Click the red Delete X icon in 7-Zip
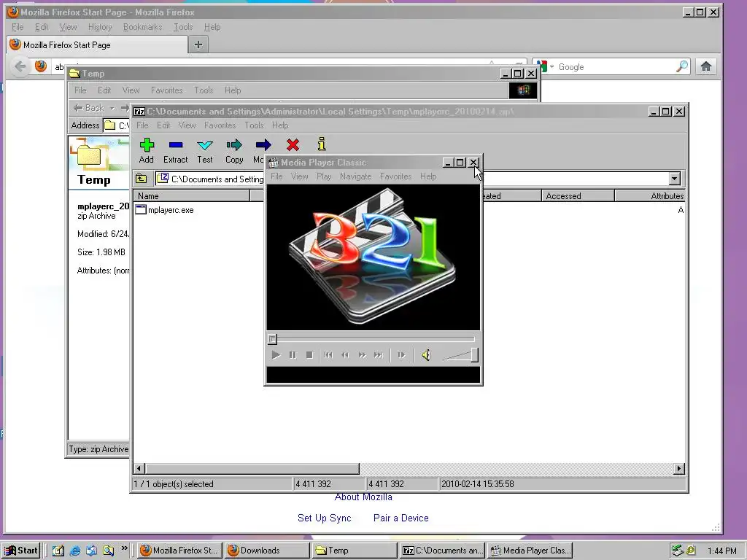Viewport: 747px width, 560px height. pos(293,145)
